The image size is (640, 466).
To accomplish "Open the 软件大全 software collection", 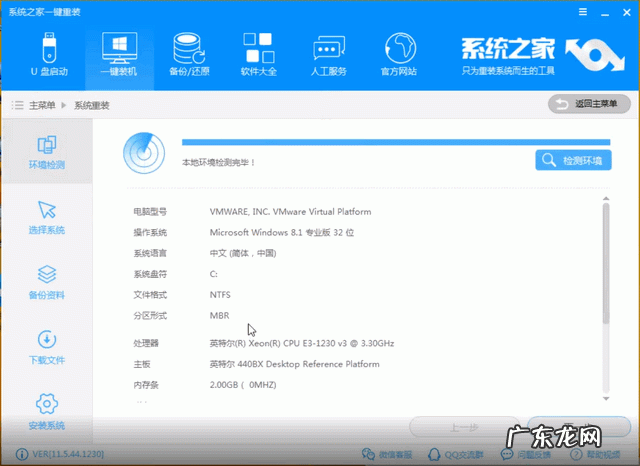I will click(259, 54).
